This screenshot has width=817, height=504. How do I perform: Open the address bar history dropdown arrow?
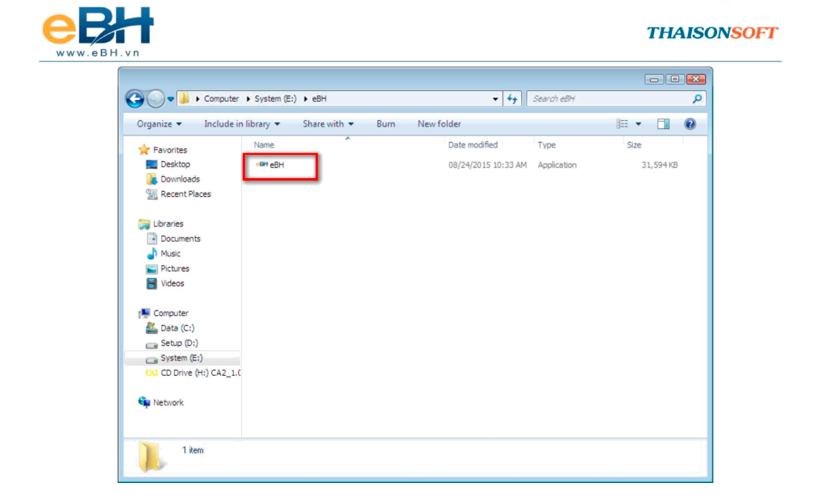(496, 99)
